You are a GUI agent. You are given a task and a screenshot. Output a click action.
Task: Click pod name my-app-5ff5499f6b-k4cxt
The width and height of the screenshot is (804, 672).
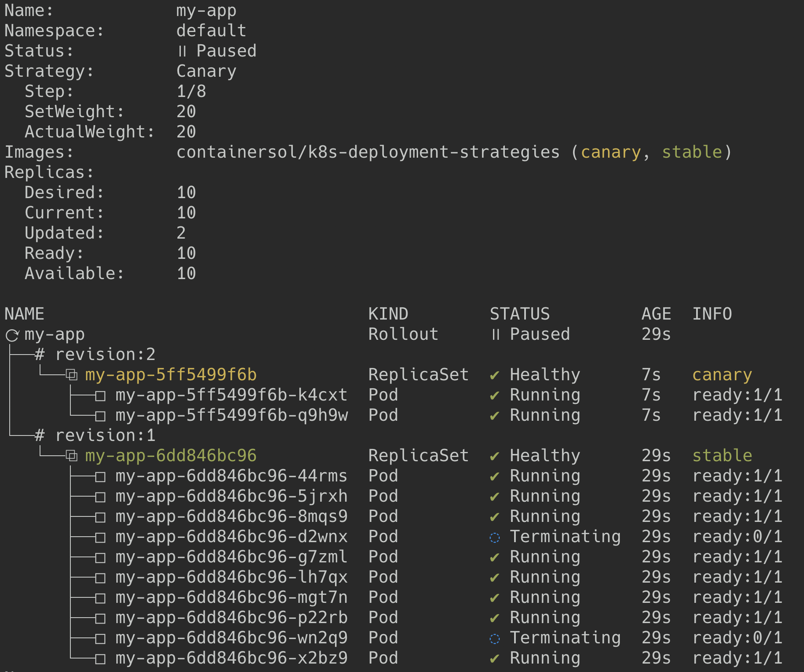click(231, 395)
